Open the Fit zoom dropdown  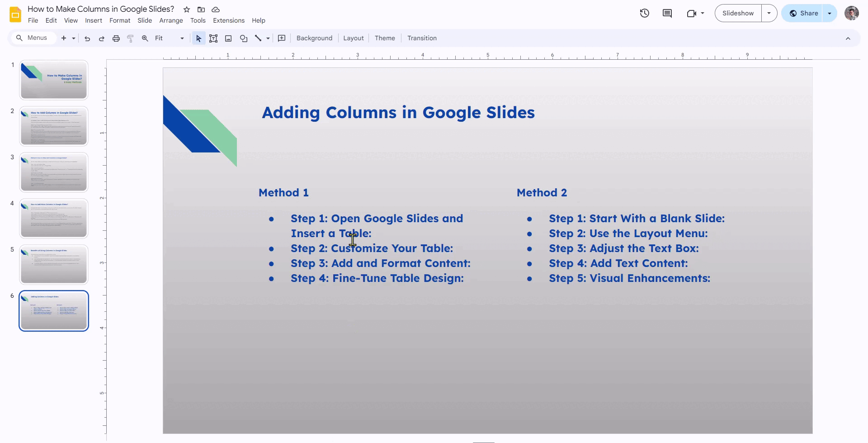(169, 38)
